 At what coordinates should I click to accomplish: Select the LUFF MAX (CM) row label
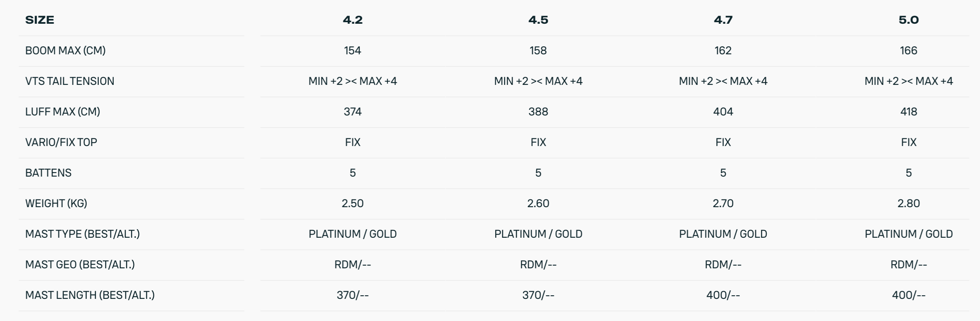(63, 112)
